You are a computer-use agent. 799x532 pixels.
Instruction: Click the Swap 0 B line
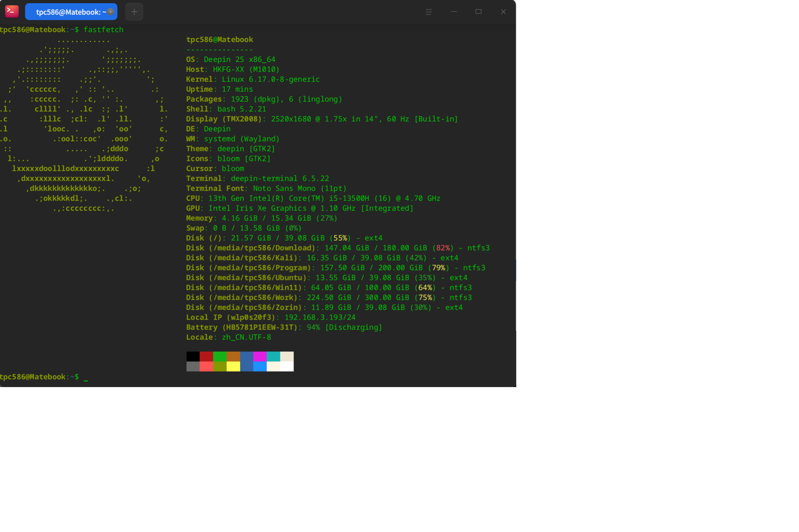(x=244, y=228)
